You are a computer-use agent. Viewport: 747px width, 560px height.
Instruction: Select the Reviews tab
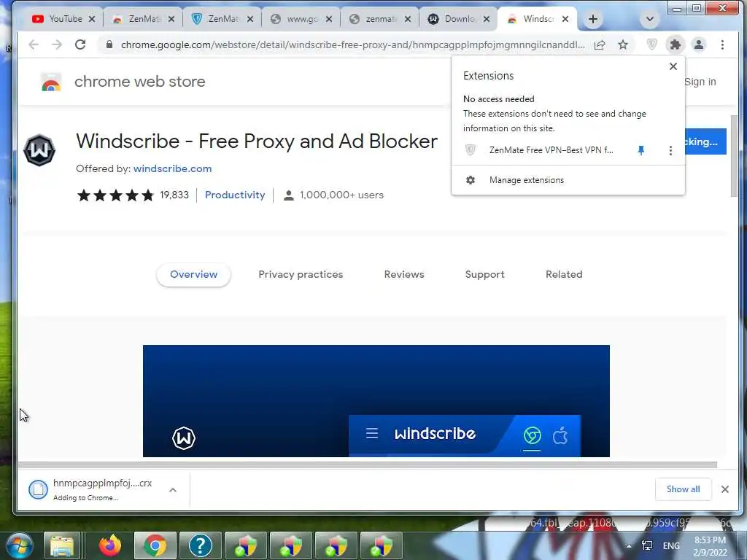click(x=404, y=274)
